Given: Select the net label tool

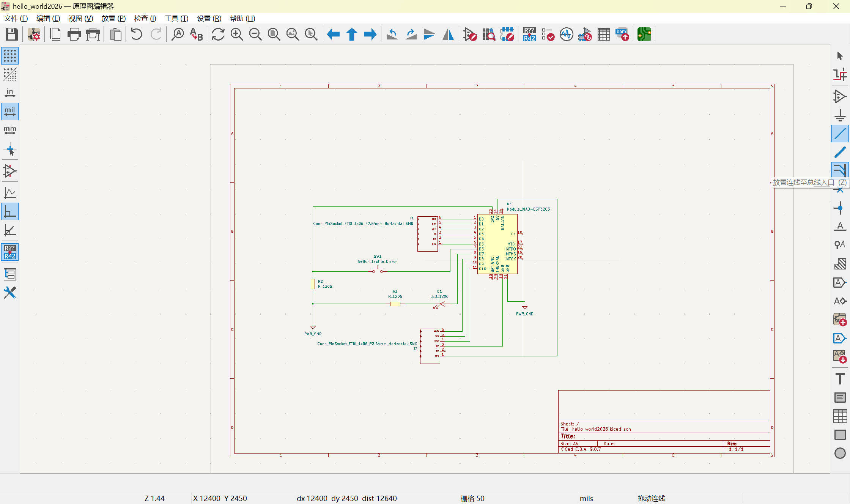Looking at the screenshot, I should click(840, 226).
